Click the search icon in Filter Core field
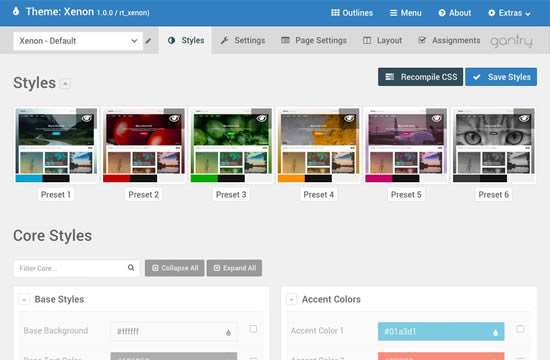550x360 pixels. [131, 268]
